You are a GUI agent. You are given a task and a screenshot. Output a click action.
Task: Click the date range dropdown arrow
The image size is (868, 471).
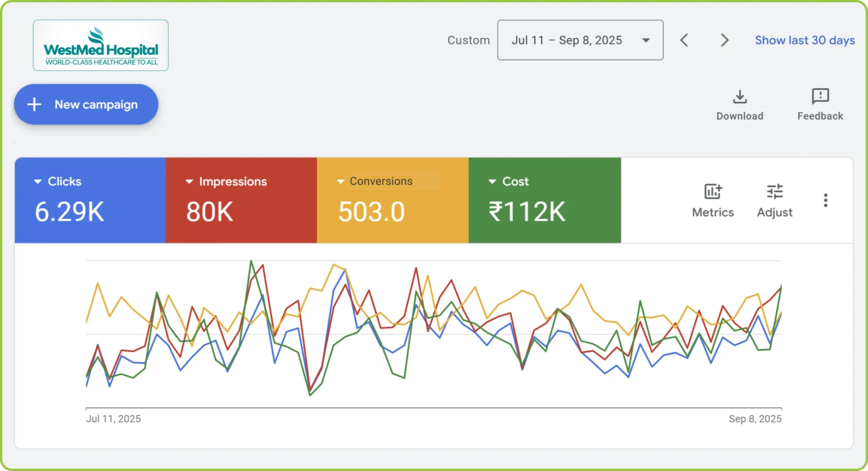tap(646, 41)
